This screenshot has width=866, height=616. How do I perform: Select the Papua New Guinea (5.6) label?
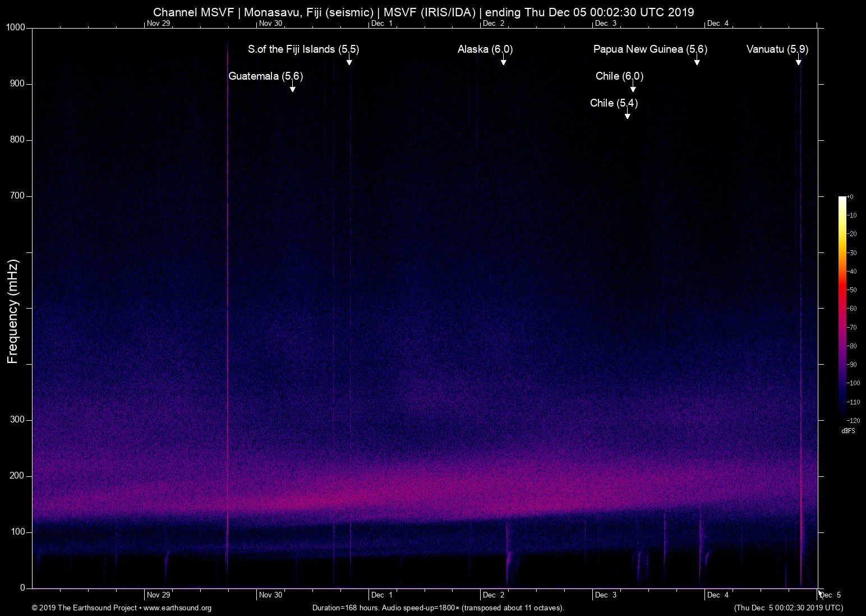(x=651, y=49)
